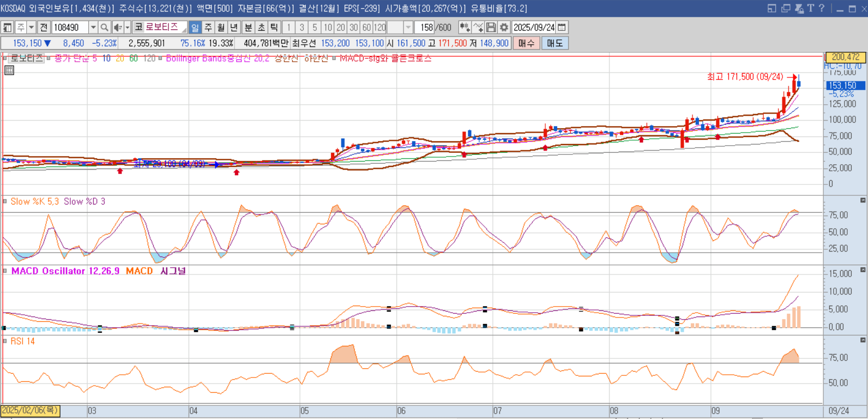Screen dimensions: 868x419
Task: Click the 주 stock type button
Action: (x=21, y=27)
